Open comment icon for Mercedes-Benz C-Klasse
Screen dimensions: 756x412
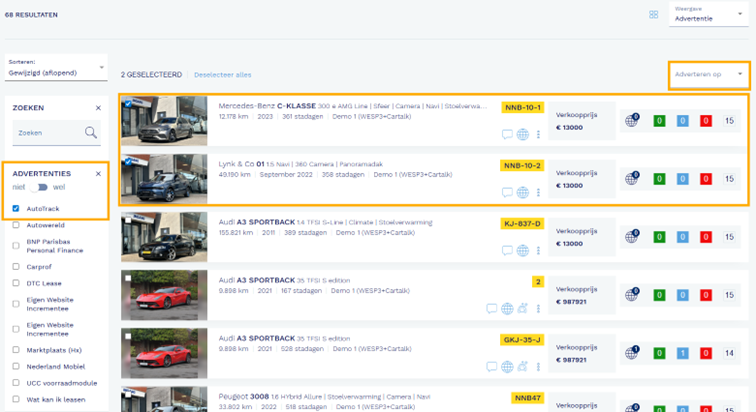click(507, 134)
